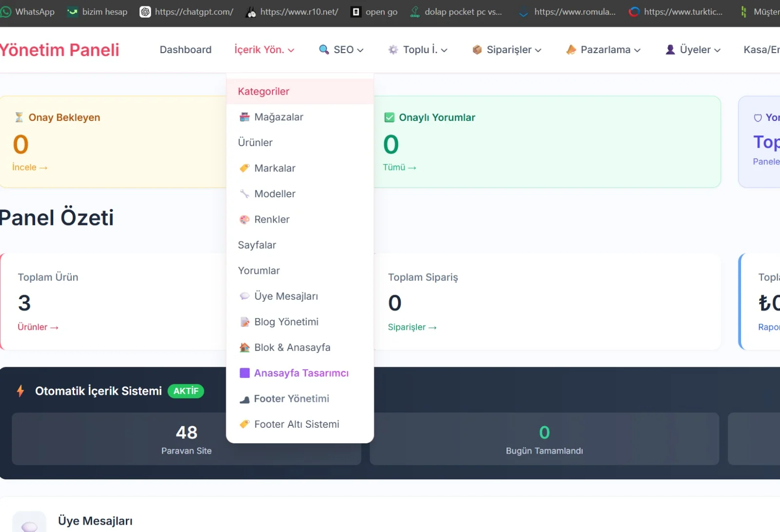Image resolution: width=780 pixels, height=532 pixels.
Task: Click the Üyeler person icon
Action: (x=670, y=49)
